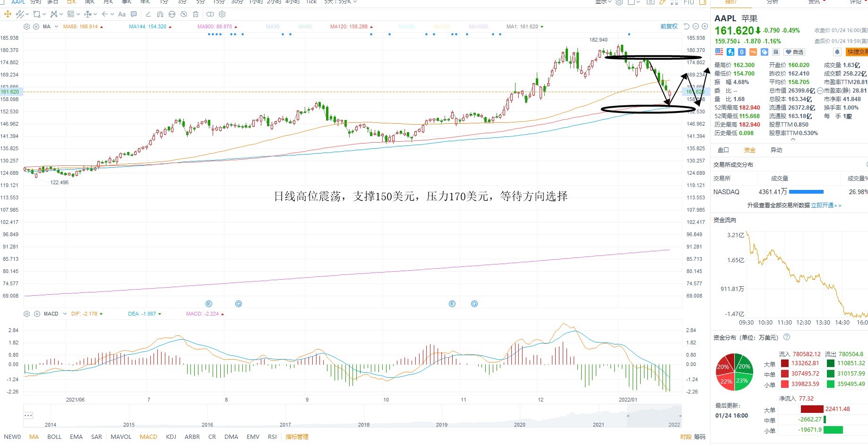The height and width of the screenshot is (445, 868).
Task: Select the MAVOL indicator tab
Action: [x=121, y=437]
